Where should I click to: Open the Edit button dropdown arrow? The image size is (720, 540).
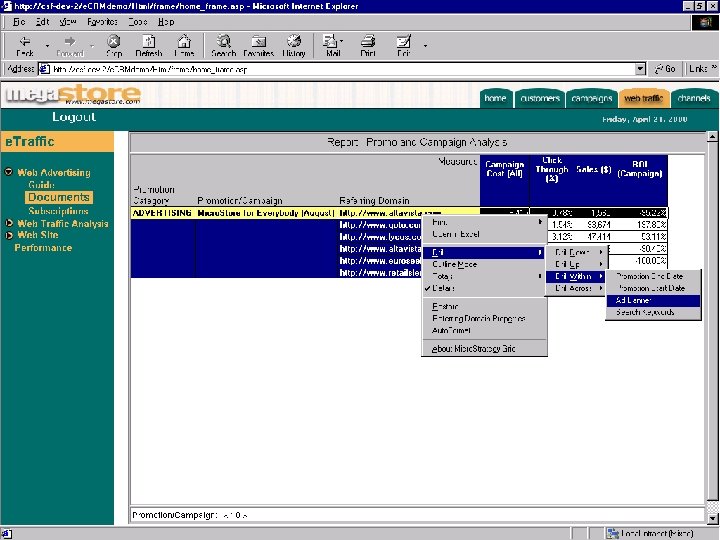425,46
